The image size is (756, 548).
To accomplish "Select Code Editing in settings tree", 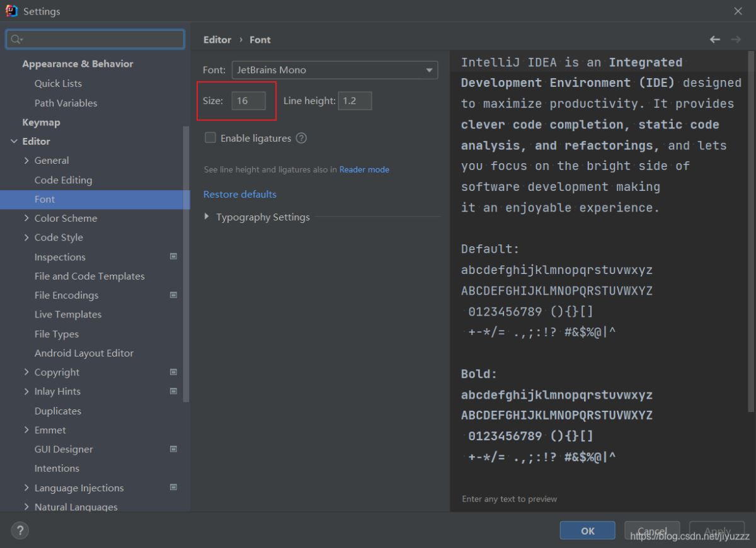I will (x=63, y=180).
